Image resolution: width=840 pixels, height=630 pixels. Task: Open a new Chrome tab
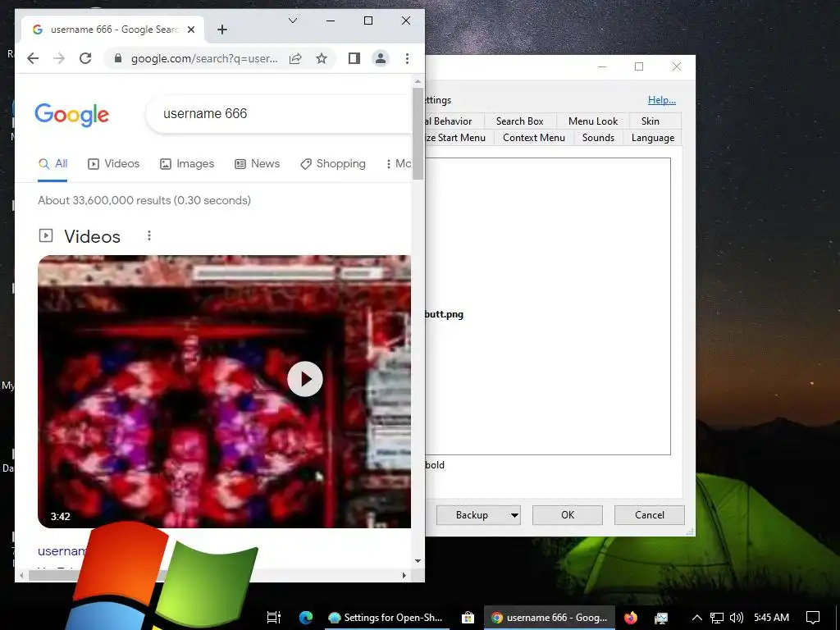[x=222, y=30]
